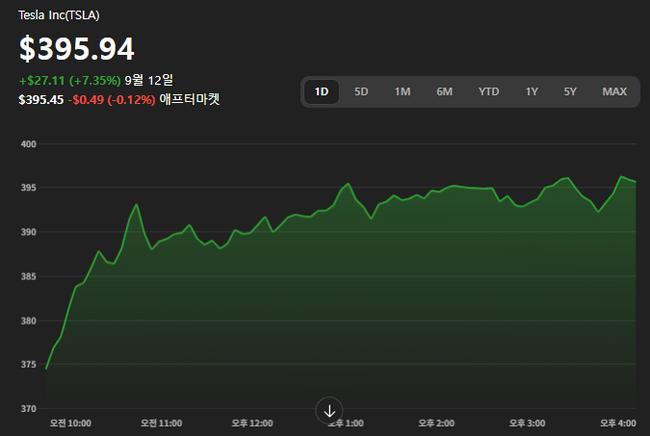
Task: Click the 오전 11:00 time axis label
Action: (161, 423)
